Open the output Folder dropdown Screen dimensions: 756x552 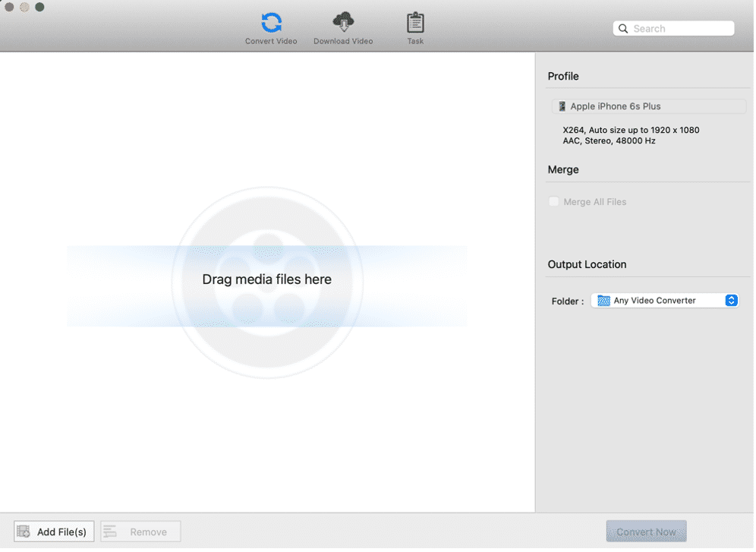(664, 300)
